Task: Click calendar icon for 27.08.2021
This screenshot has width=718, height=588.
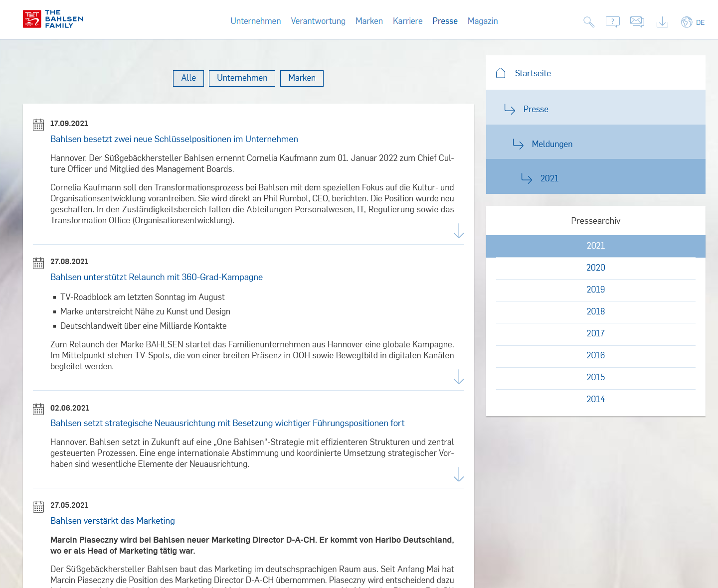Action: (x=38, y=263)
